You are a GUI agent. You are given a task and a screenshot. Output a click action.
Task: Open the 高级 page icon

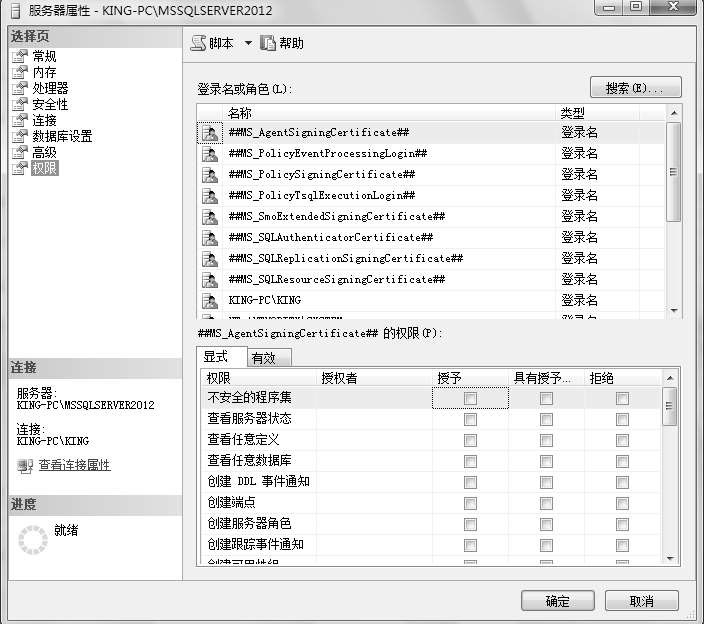point(19,152)
